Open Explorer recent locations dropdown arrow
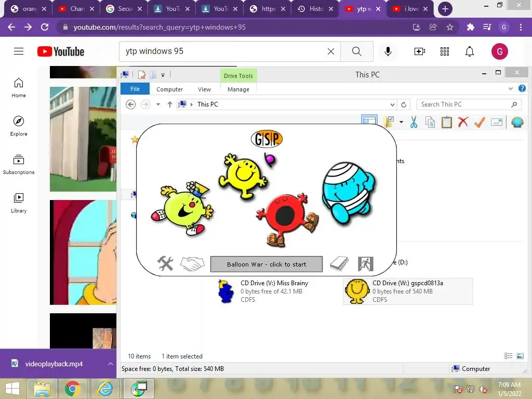Screen dimensions: 532x399 coord(158,104)
